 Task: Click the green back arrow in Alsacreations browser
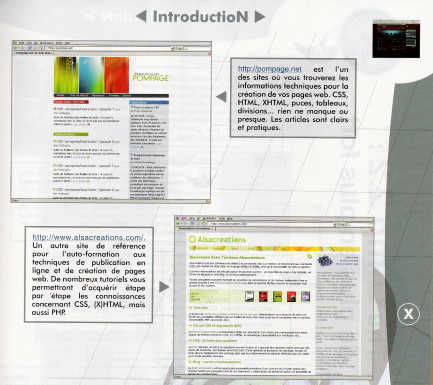click(179, 224)
